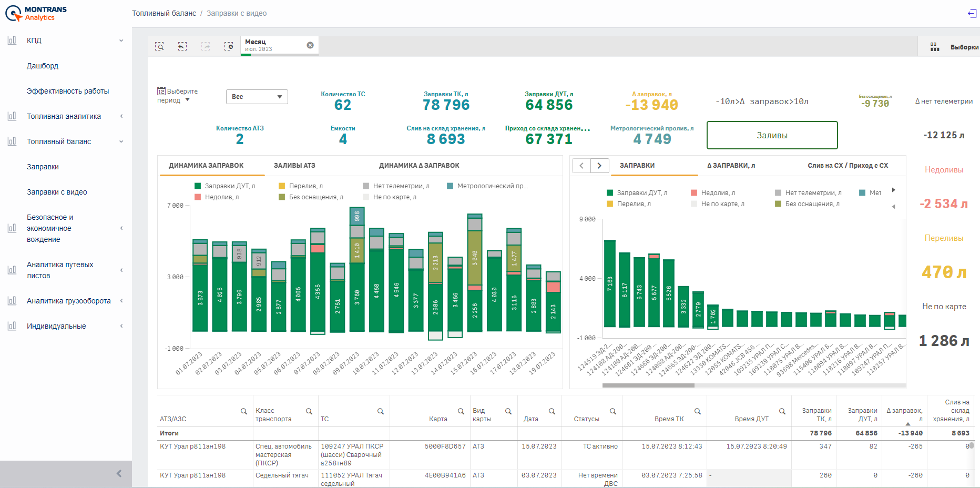Open the Выберите период dropdown arrow
This screenshot has height=488, width=980.
point(187,100)
